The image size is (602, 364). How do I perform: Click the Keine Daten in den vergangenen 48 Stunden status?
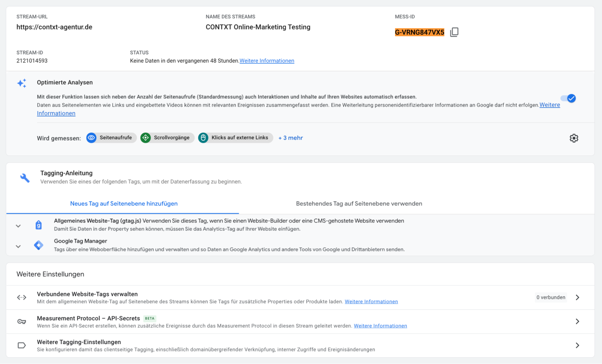(184, 61)
